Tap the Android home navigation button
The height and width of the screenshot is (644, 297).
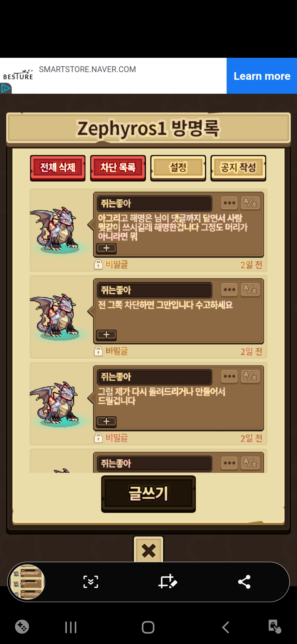click(148, 627)
